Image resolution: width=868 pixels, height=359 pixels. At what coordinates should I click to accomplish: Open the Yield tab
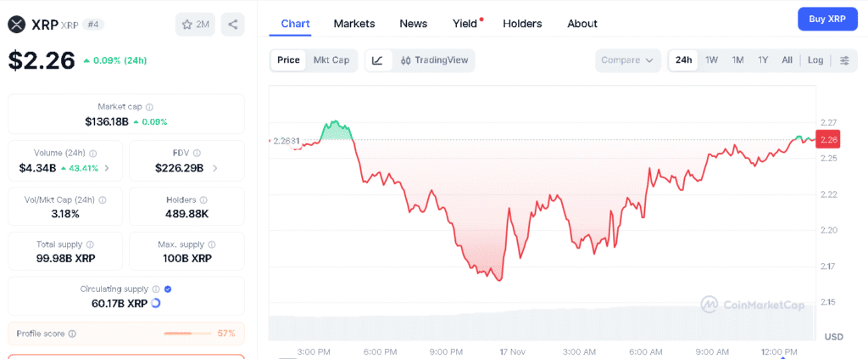click(x=465, y=24)
